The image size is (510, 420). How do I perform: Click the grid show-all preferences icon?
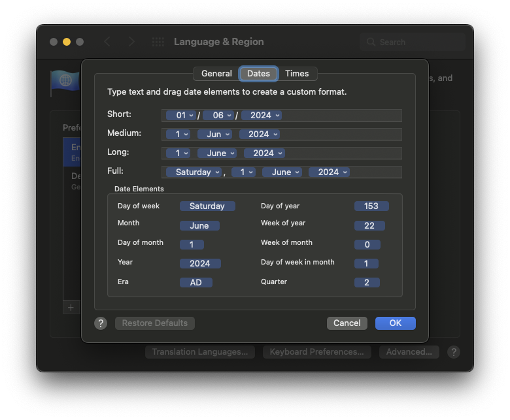158,42
